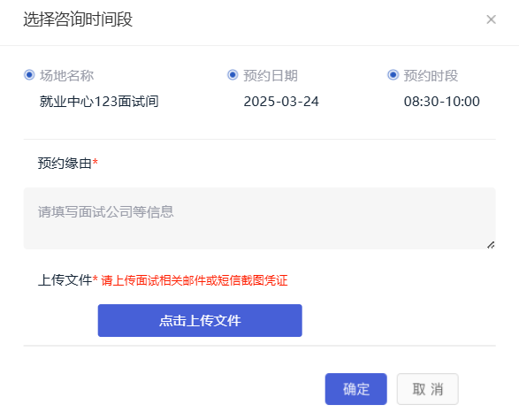
Task: Click the time slot 08:30-10:00
Action: click(441, 102)
